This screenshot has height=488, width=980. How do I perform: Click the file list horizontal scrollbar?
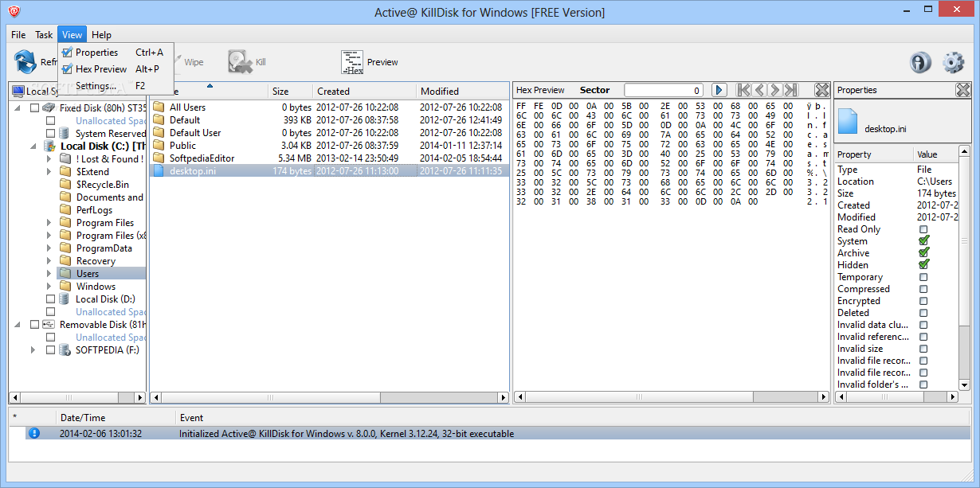tap(329, 396)
